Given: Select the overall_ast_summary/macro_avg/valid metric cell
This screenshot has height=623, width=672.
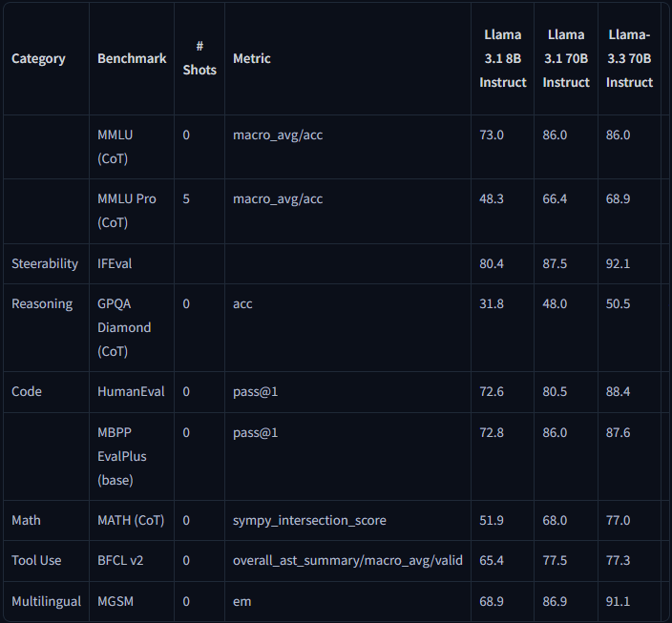Looking at the screenshot, I should tap(347, 560).
